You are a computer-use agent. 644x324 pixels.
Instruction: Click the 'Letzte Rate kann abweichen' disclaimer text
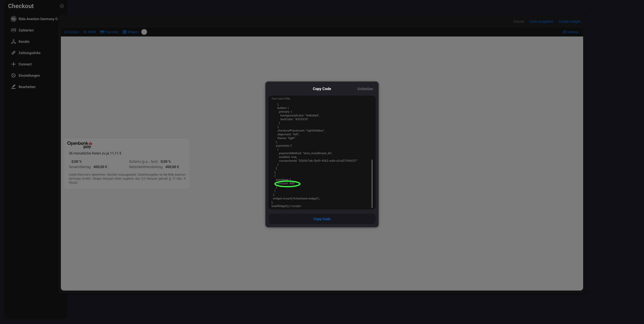pyautogui.click(x=127, y=179)
